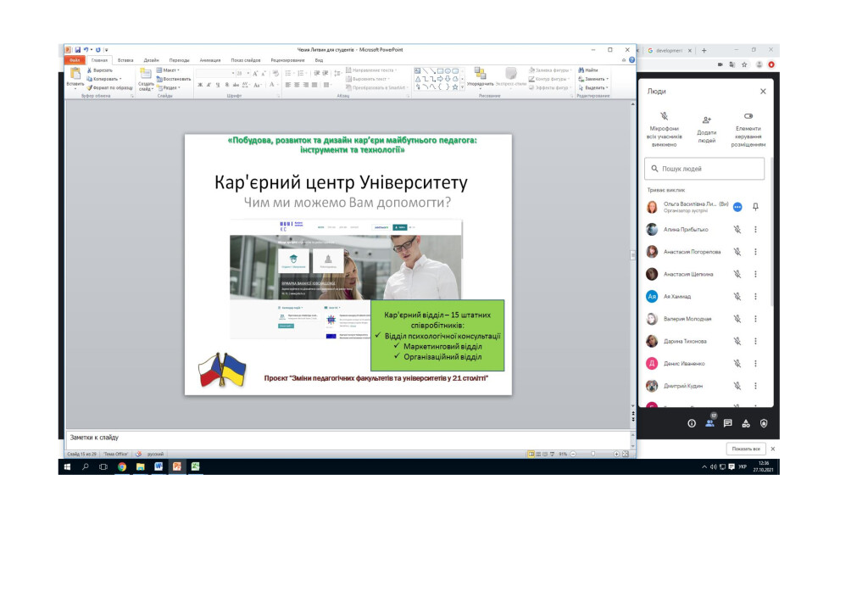
Task: Toggle strikethrough (abc) formatting
Action: 236,85
